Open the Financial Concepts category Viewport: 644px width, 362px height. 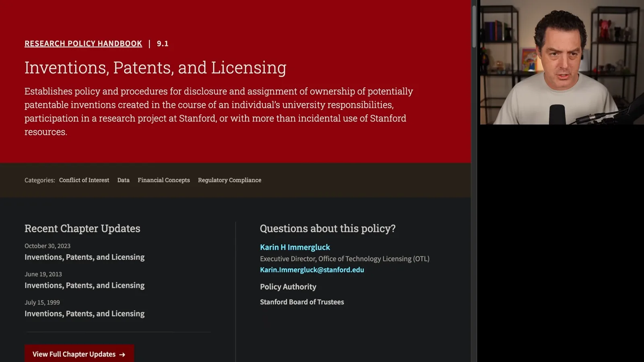[164, 180]
